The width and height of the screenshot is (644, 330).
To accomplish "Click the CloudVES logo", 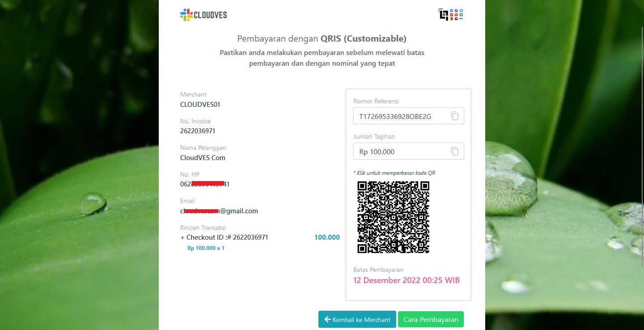I will coord(203,15).
